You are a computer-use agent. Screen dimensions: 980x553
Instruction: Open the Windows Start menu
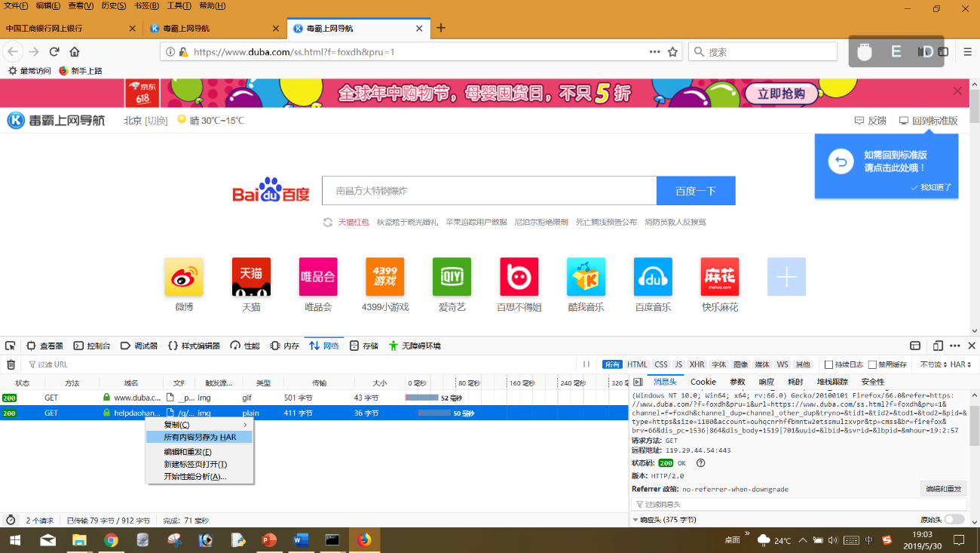click(x=15, y=540)
